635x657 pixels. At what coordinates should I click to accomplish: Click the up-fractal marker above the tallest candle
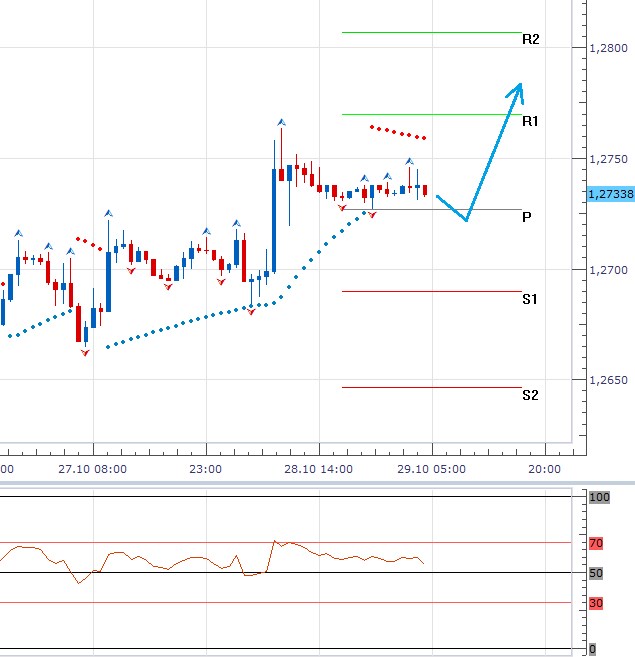(282, 122)
